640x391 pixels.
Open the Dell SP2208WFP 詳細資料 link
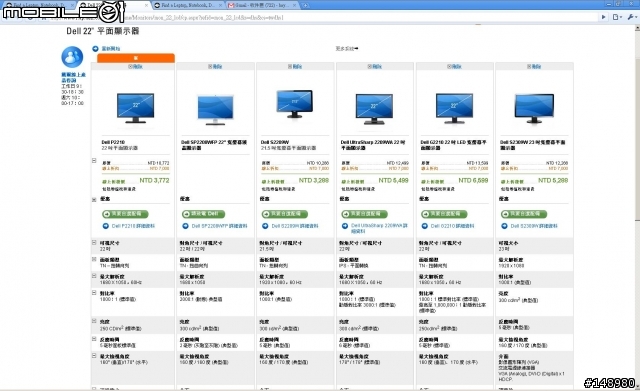pos(220,226)
